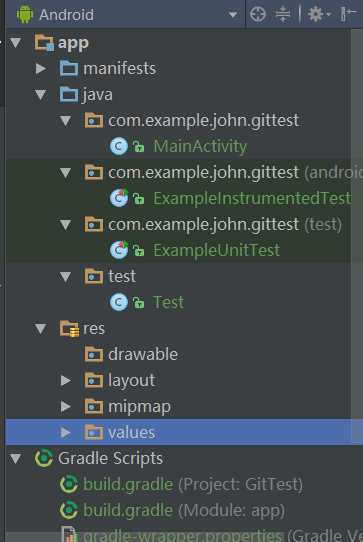363x542 pixels.
Task: Click the res folder icon
Action: point(69,328)
